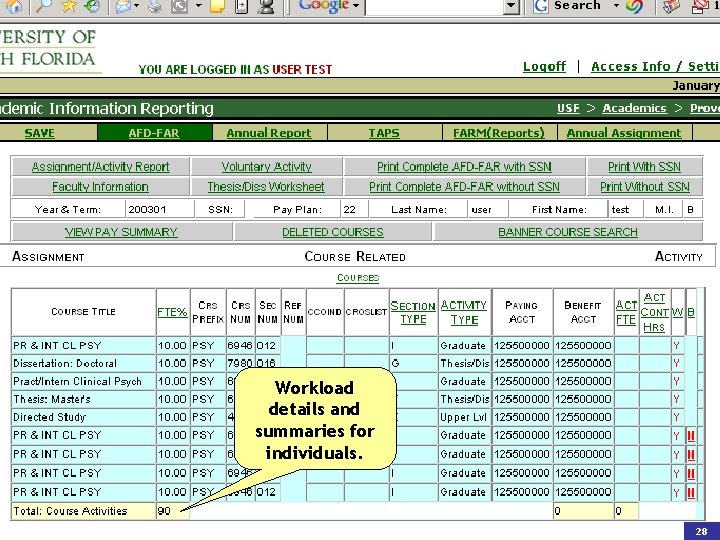The height and width of the screenshot is (540, 720).
Task: Click the SECTION TYPE column header
Action: [413, 312]
